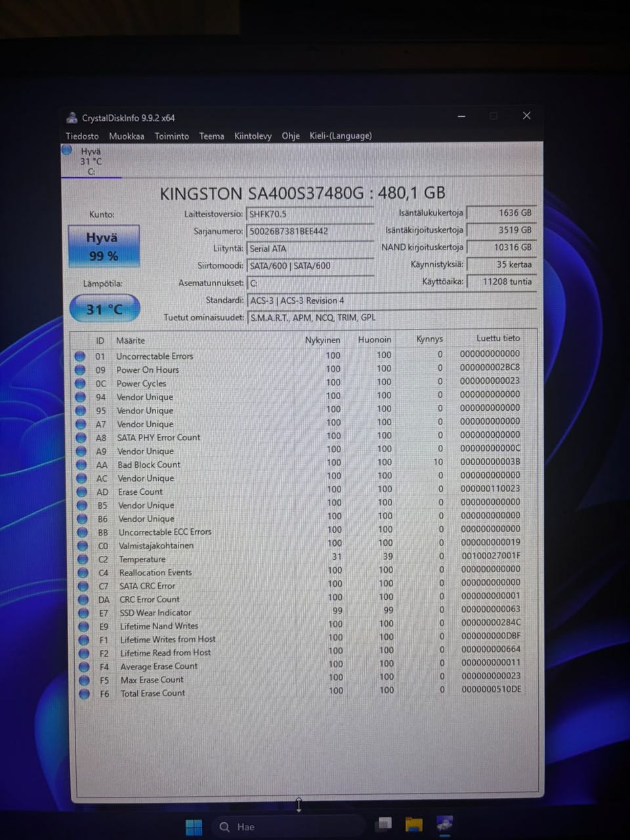Click the Isäntälukukertoja value 1636 GB
This screenshot has height=840, width=630.
501,213
